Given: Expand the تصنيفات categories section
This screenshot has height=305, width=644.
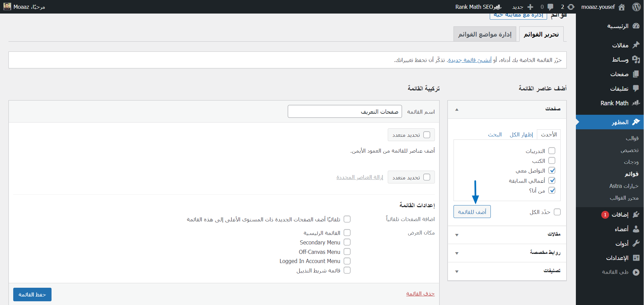Looking at the screenshot, I should click(x=507, y=271).
